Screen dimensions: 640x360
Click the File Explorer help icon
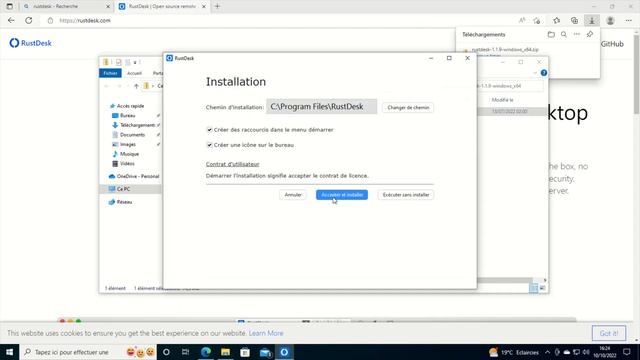(544, 73)
